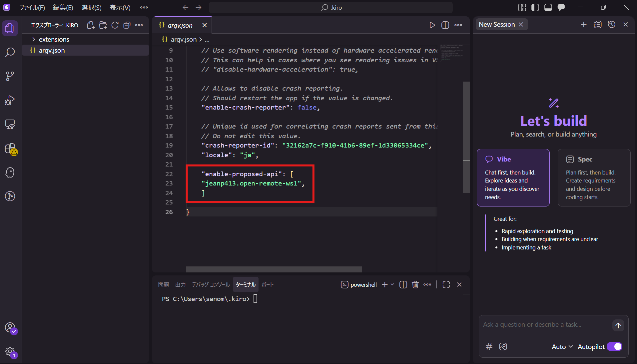Disable the Autopilot toggle
Image resolution: width=637 pixels, height=364 pixels.
click(x=615, y=347)
